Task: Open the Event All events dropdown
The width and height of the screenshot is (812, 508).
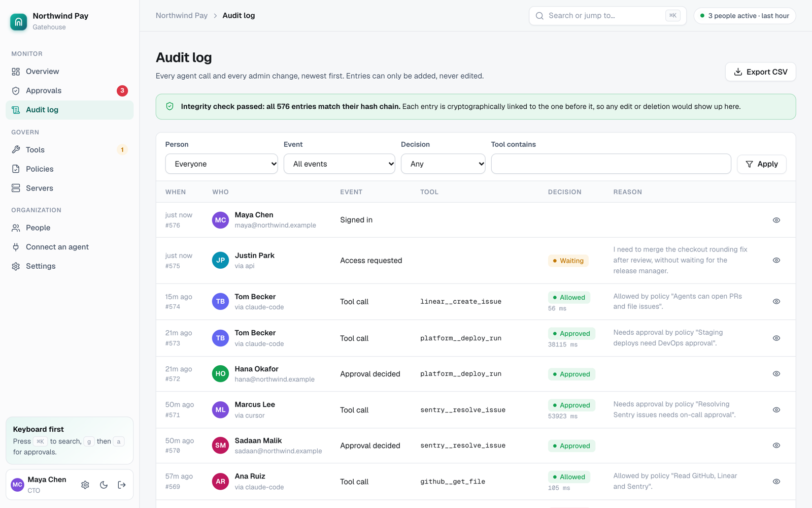Action: (x=339, y=164)
